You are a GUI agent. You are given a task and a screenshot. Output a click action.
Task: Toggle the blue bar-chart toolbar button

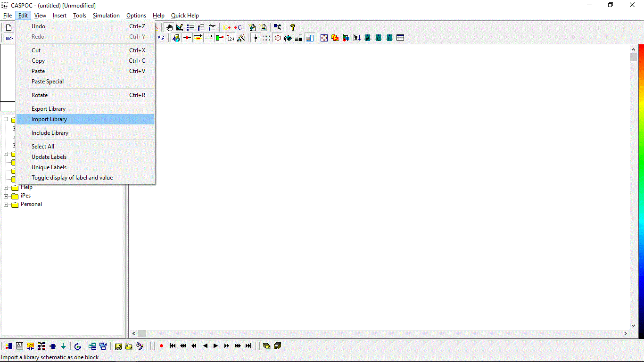[x=310, y=38]
